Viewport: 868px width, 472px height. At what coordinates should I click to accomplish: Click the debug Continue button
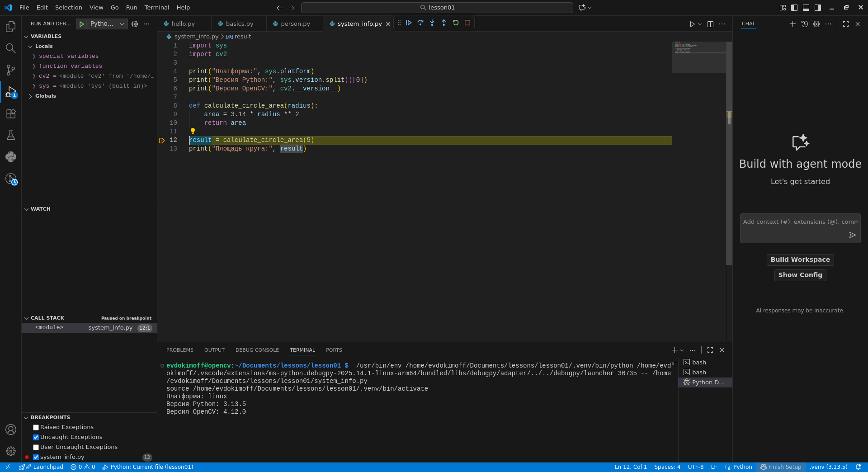[x=409, y=23]
